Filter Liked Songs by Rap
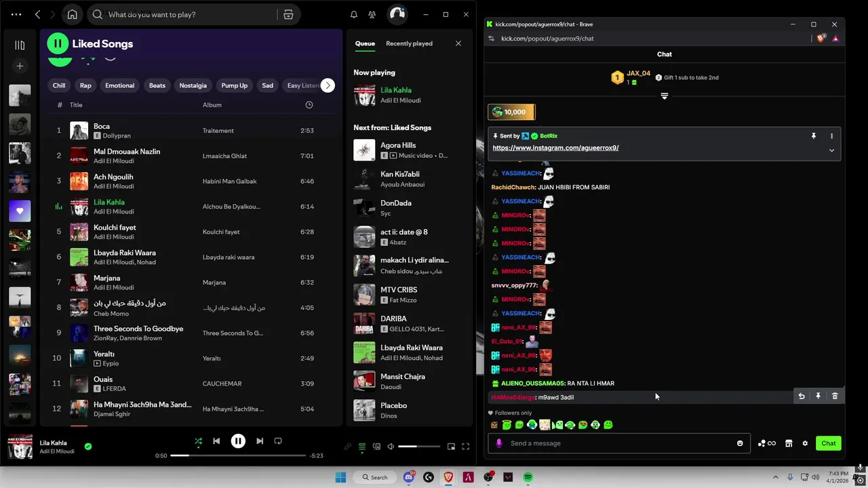This screenshot has height=488, width=868. [x=85, y=85]
